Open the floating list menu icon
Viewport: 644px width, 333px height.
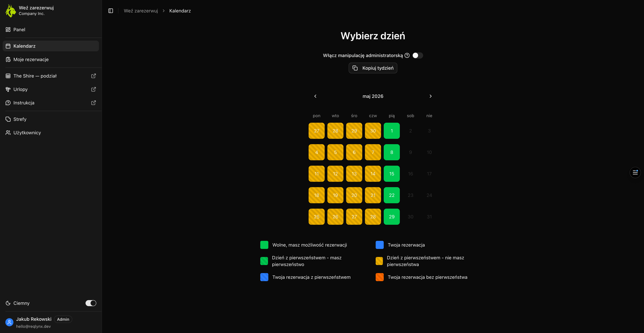tap(635, 172)
